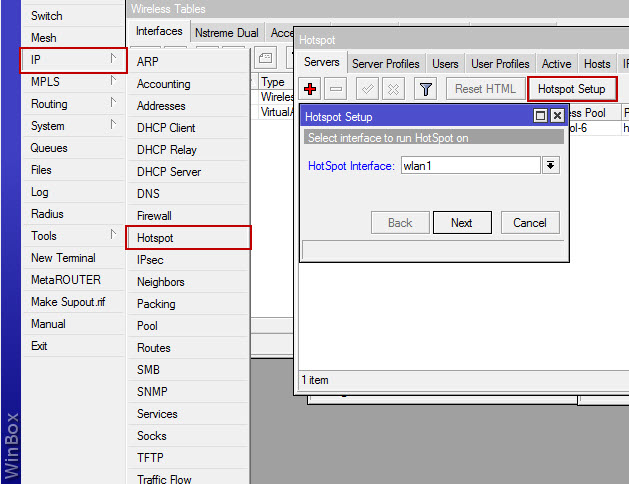Viewport: 629px width, 484px height.
Task: Open DHCP Relay from the IP submenu
Action: point(188,150)
